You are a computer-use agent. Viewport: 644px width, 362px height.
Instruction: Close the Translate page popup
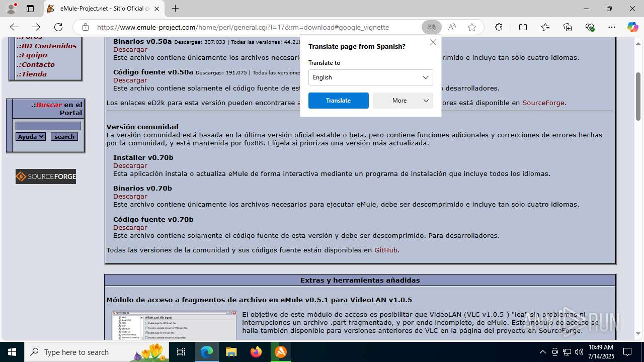433,42
